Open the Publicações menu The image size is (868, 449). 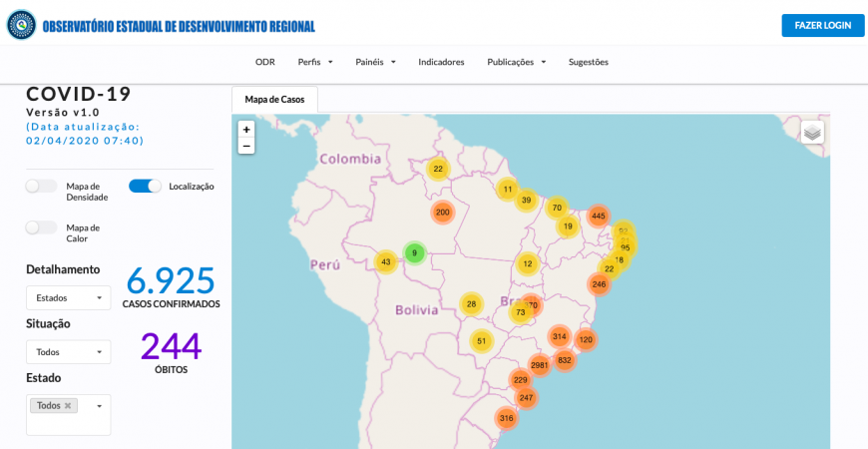coord(516,62)
